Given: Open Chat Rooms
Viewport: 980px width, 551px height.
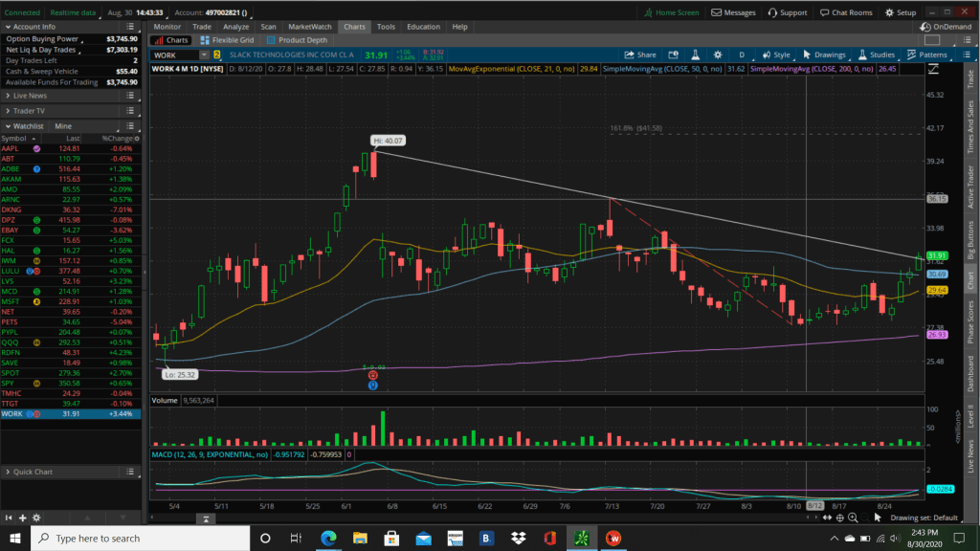Looking at the screenshot, I should pyautogui.click(x=846, y=12).
